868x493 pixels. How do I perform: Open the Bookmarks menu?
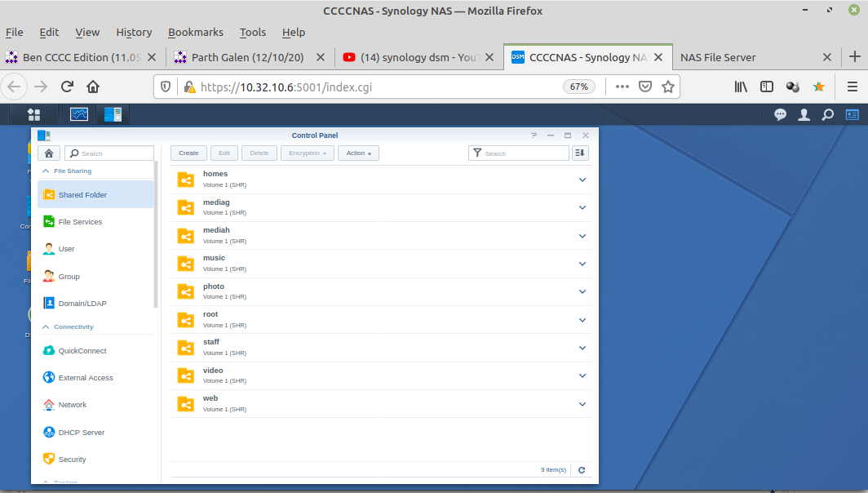pos(195,32)
